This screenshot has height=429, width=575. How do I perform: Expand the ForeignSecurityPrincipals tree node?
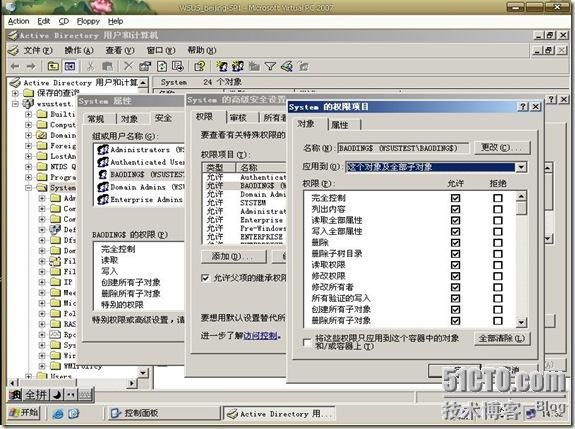(x=29, y=146)
